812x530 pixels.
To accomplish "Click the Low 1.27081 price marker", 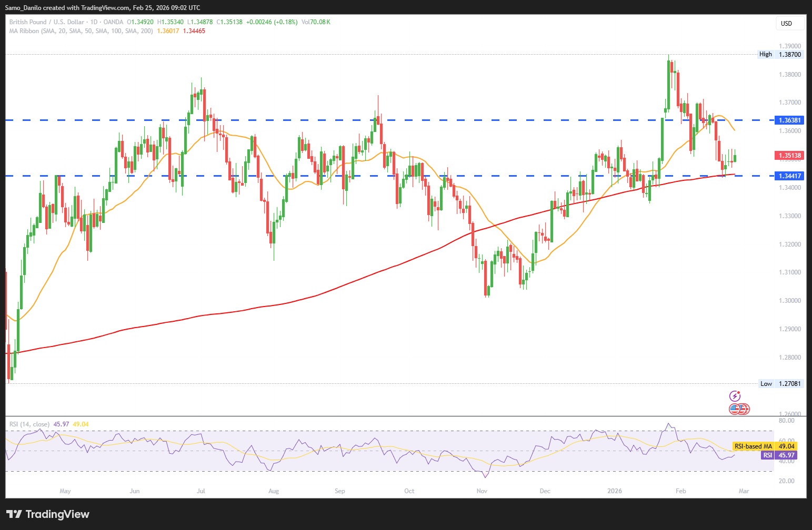I will click(781, 383).
